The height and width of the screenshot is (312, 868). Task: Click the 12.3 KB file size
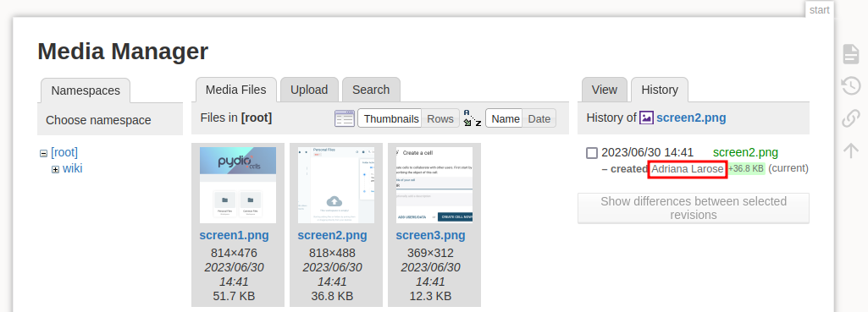point(430,296)
